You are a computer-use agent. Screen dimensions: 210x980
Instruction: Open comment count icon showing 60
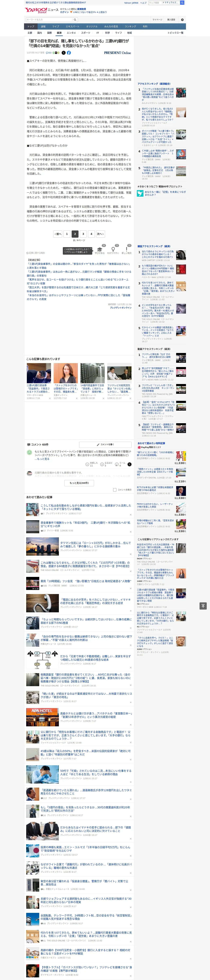point(49,53)
